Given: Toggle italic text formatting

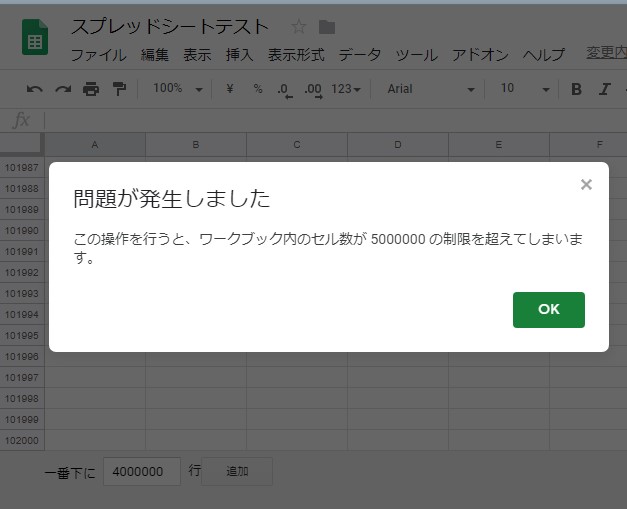Looking at the screenshot, I should [x=604, y=89].
